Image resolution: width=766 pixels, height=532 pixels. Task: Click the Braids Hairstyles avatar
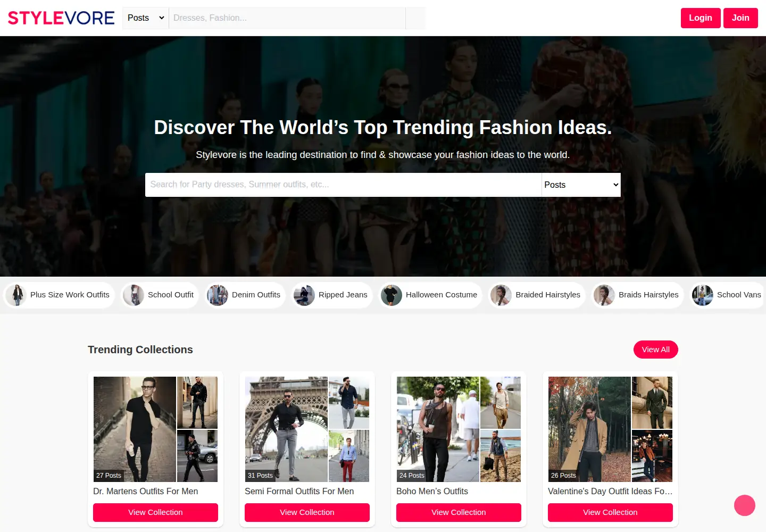point(604,295)
